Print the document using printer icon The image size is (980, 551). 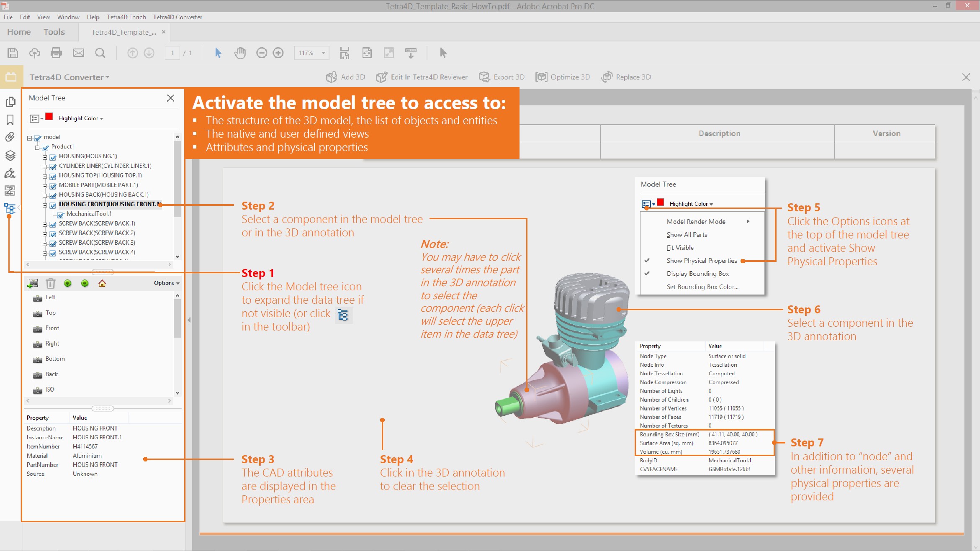56,53
